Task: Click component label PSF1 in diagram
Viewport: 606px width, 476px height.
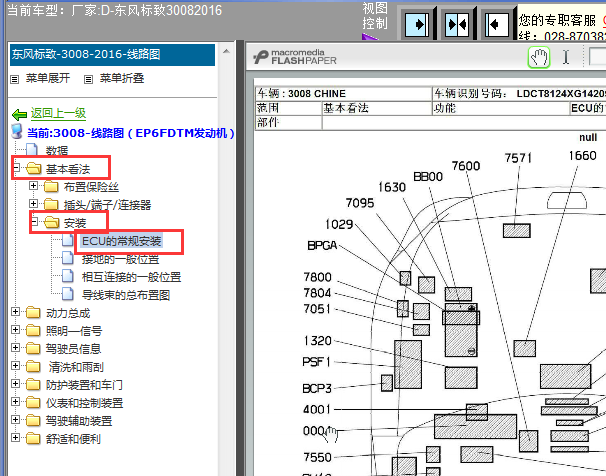Action: (316, 362)
